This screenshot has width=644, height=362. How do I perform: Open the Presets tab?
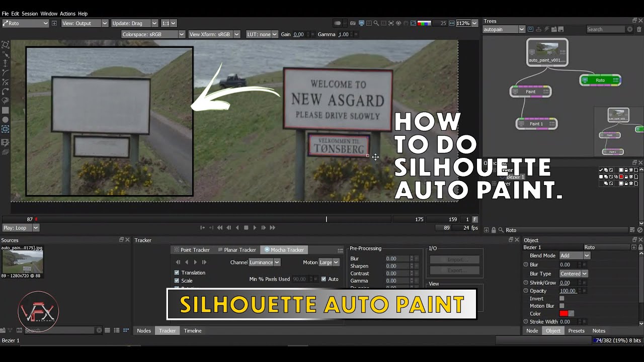(576, 331)
